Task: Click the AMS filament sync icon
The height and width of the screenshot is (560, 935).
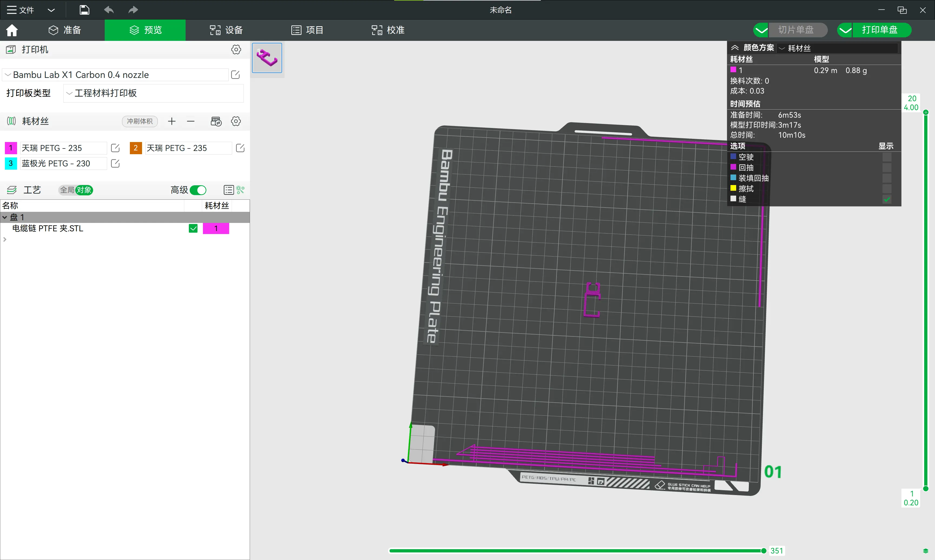Action: coord(216,121)
